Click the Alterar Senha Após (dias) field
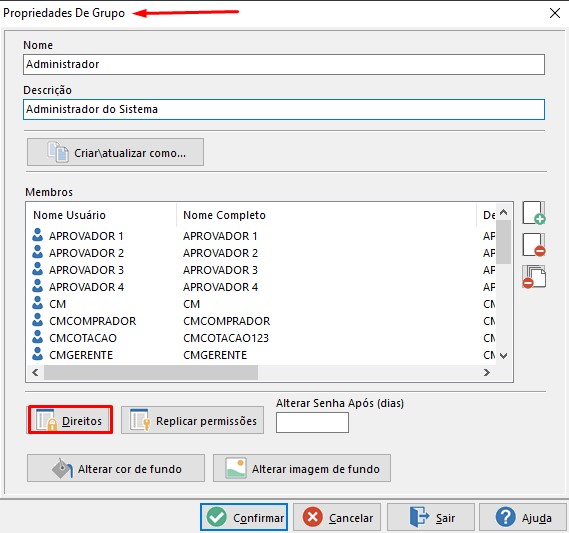This screenshot has width=569, height=533. point(312,423)
